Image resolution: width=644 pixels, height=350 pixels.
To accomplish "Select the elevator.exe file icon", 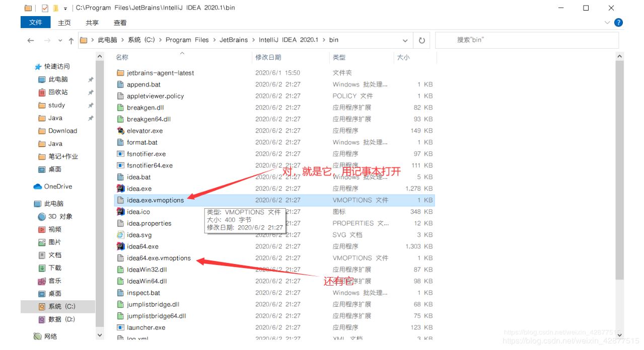I will (x=120, y=131).
